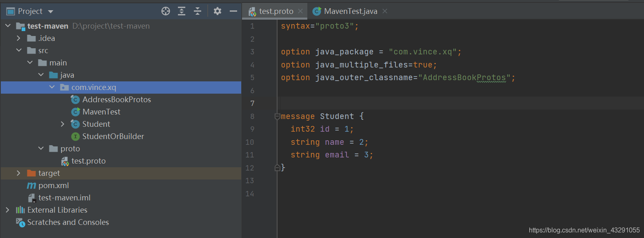The image size is (644, 238).
Task: Click line number 7 in the gutter
Action: (x=252, y=103)
